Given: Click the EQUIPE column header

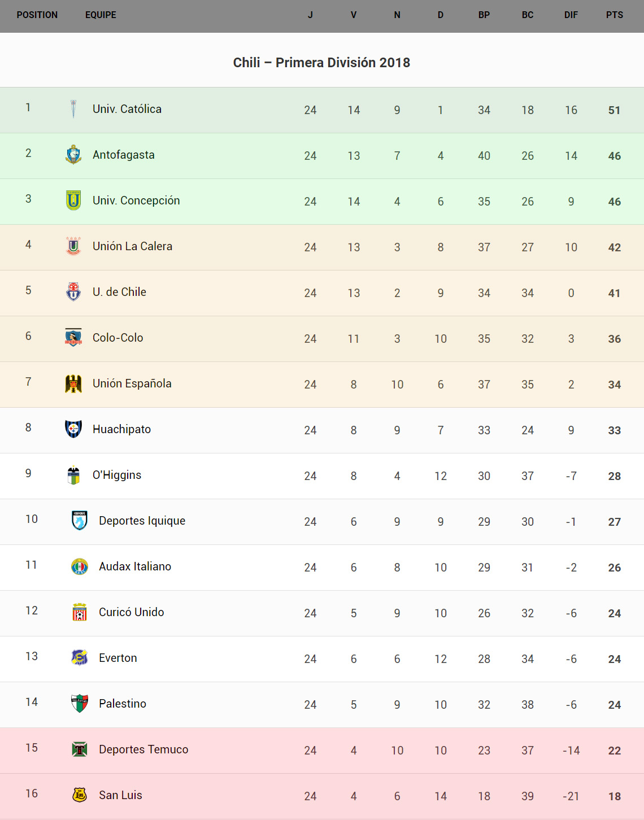Looking at the screenshot, I should (x=101, y=15).
